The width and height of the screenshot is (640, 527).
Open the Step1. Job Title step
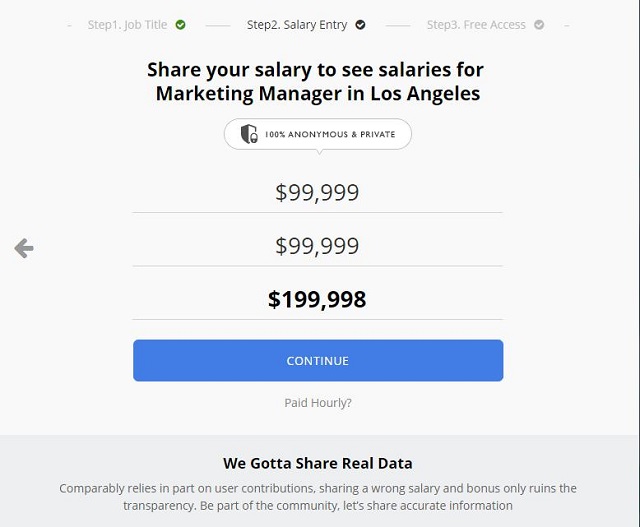point(127,25)
